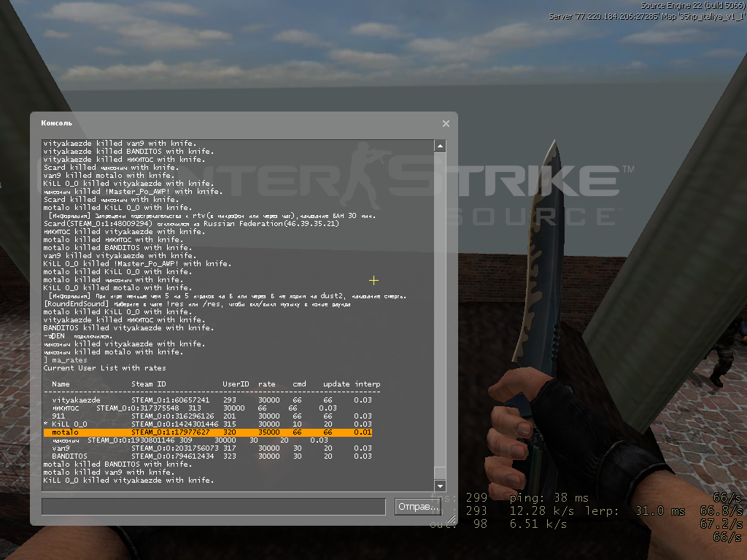747x560 pixels.
Task: Click the 'interp' column header
Action: 368,384
